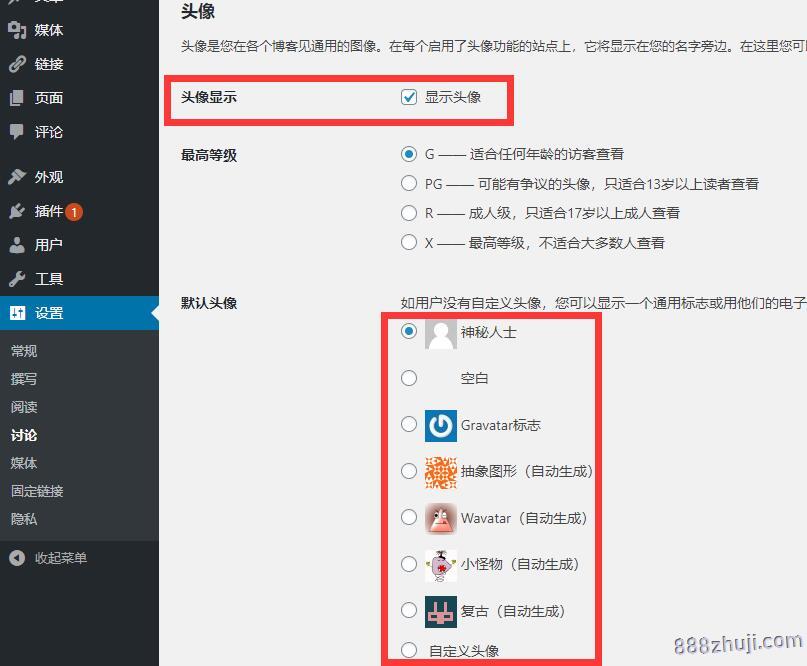Click the Appearance brush icon in sidebar
The image size is (807, 666).
click(17, 177)
